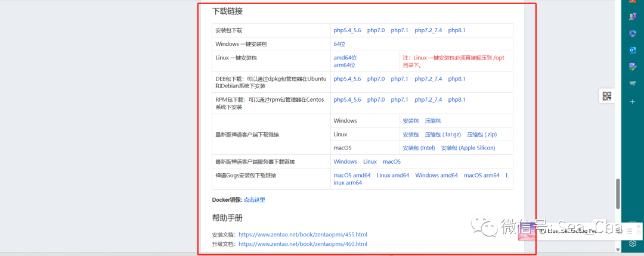The image size is (644, 256).
Task: Click the plus icon to customize sidebar
Action: click(633, 101)
